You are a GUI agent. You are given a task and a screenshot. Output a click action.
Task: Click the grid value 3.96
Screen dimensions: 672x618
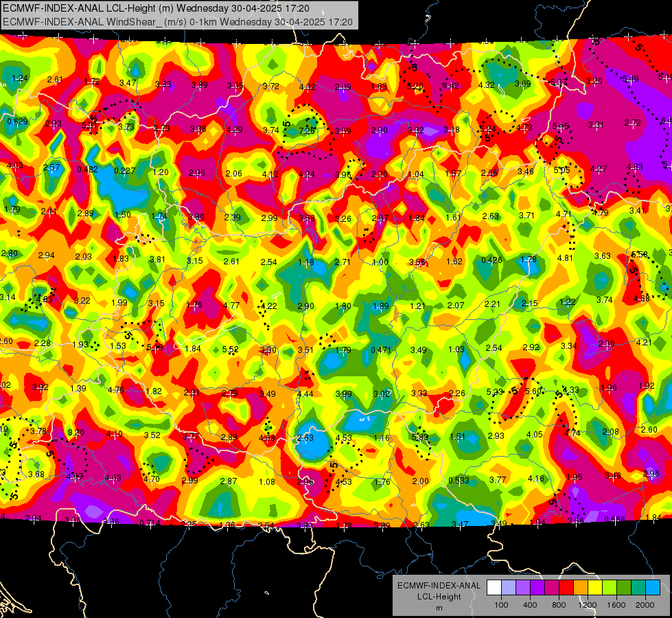[x=343, y=174]
